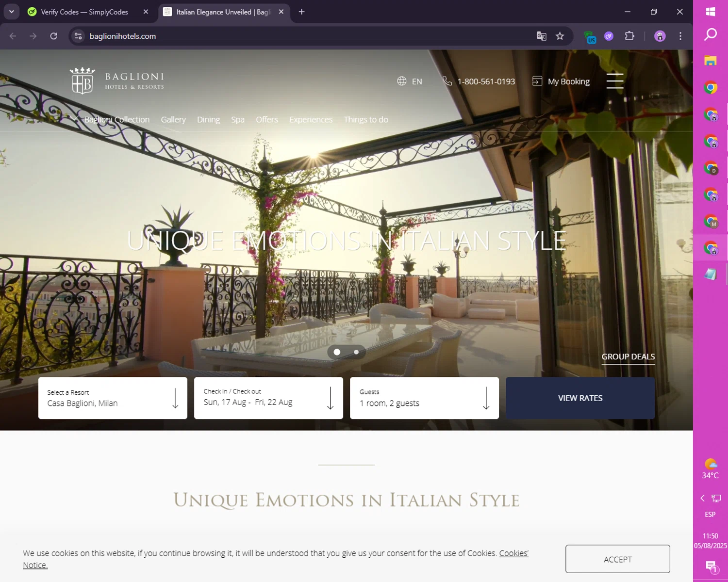Open the notification center icon
The width and height of the screenshot is (728, 582).
(x=711, y=566)
